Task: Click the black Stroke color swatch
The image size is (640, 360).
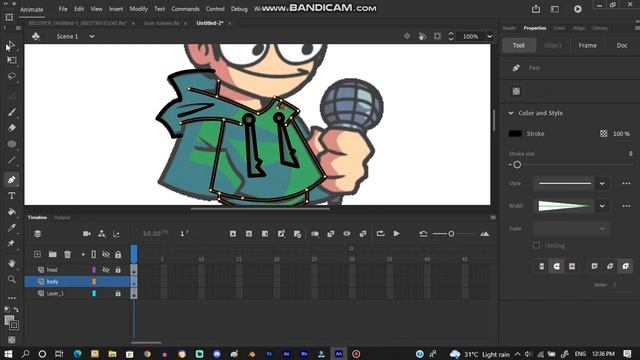Action: pyautogui.click(x=515, y=134)
